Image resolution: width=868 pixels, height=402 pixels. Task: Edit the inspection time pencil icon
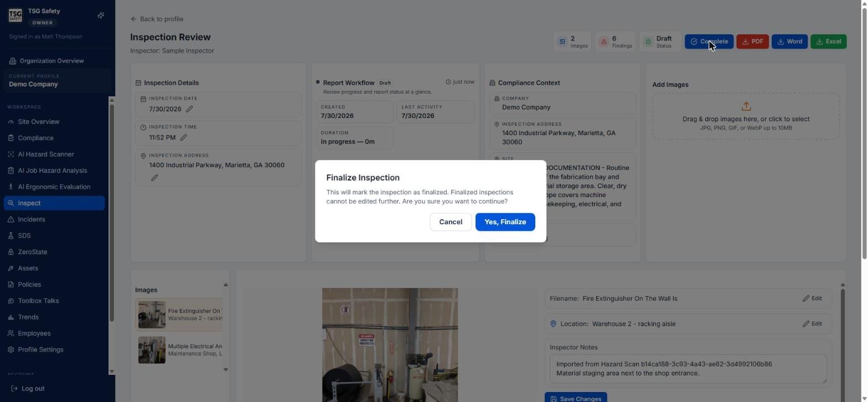(183, 137)
